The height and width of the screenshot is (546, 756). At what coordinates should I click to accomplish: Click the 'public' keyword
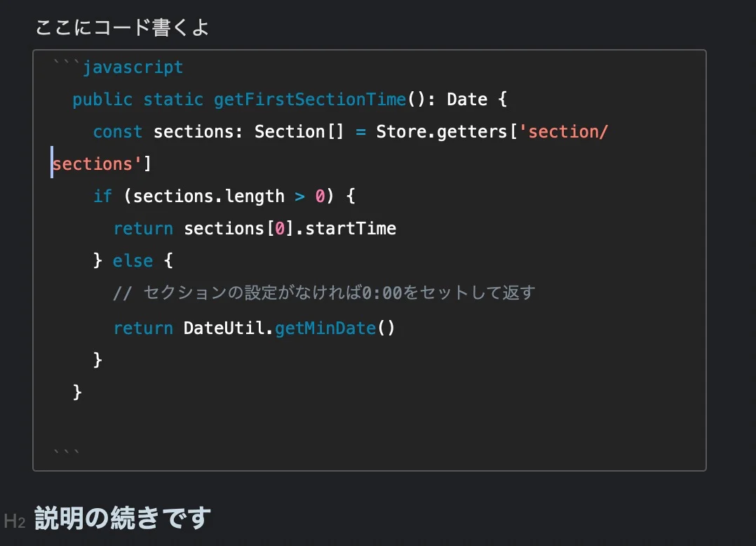[x=102, y=100]
